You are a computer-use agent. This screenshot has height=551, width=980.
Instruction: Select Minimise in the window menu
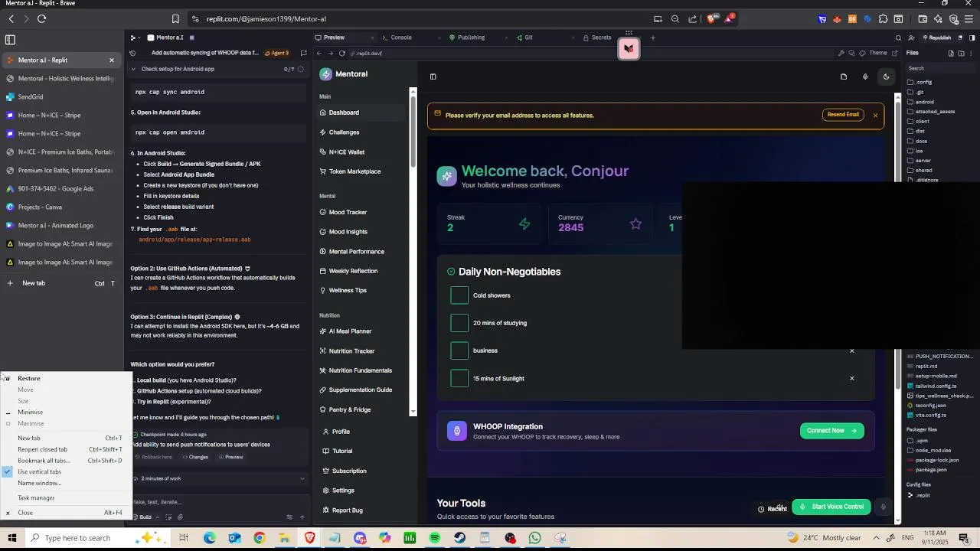pos(67,412)
